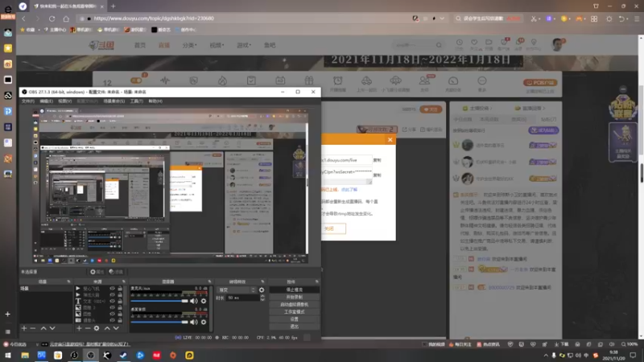This screenshot has height=362, width=644.
Task: Open transition properties gear icon
Action: (262, 290)
